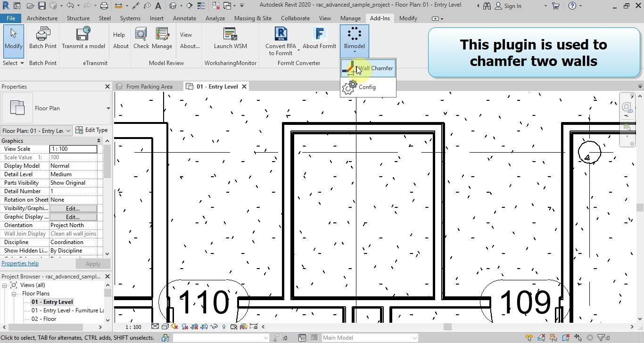
Task: Open Convert RFA to FormIt tool
Action: pos(281,41)
